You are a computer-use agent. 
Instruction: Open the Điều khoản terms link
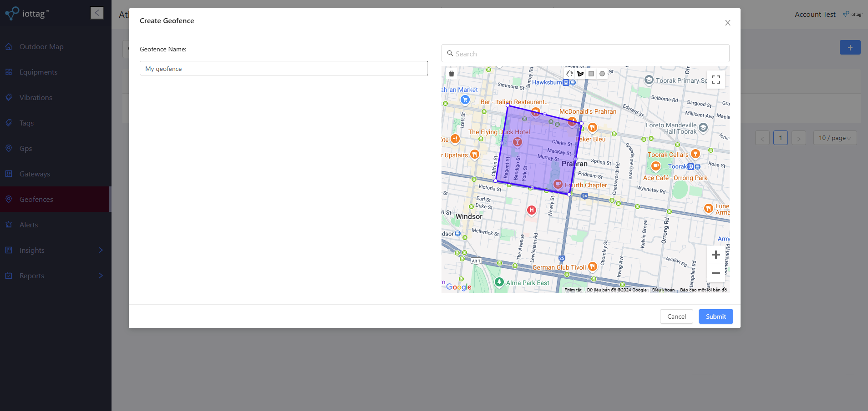(663, 290)
